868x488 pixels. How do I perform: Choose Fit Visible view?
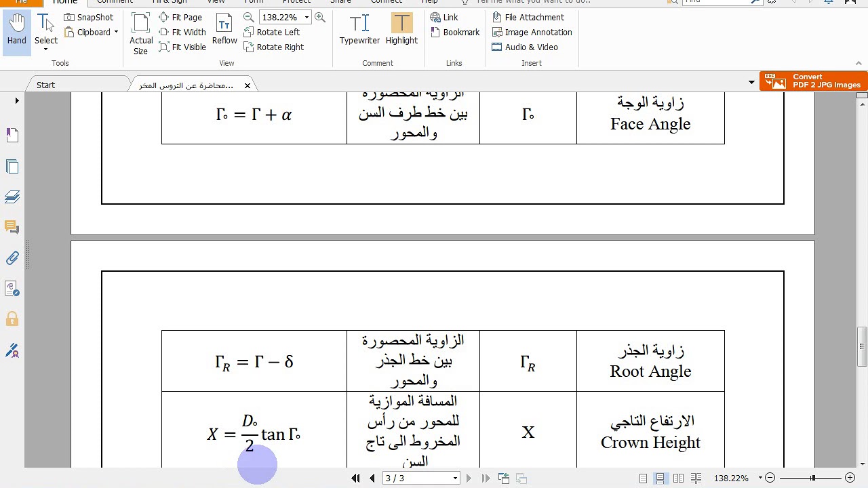182,47
